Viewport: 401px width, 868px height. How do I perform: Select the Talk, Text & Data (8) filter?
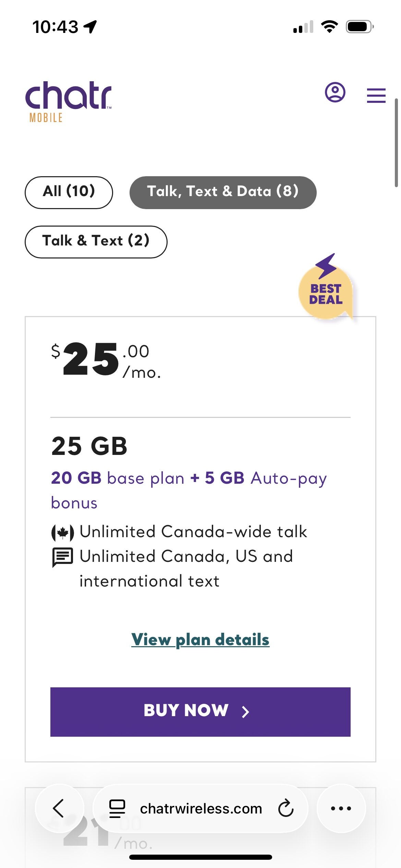tap(223, 192)
